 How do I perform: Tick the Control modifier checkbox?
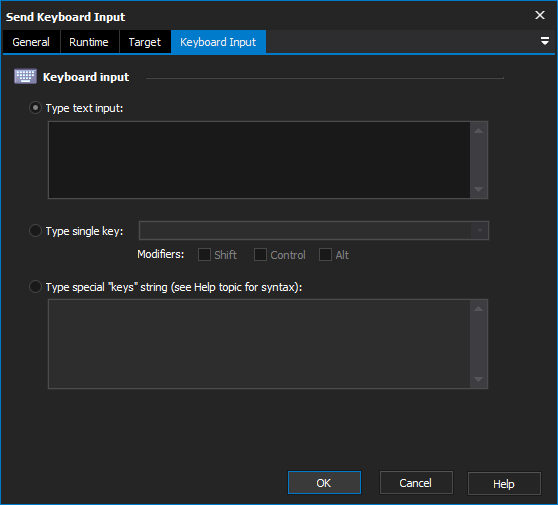(x=260, y=254)
